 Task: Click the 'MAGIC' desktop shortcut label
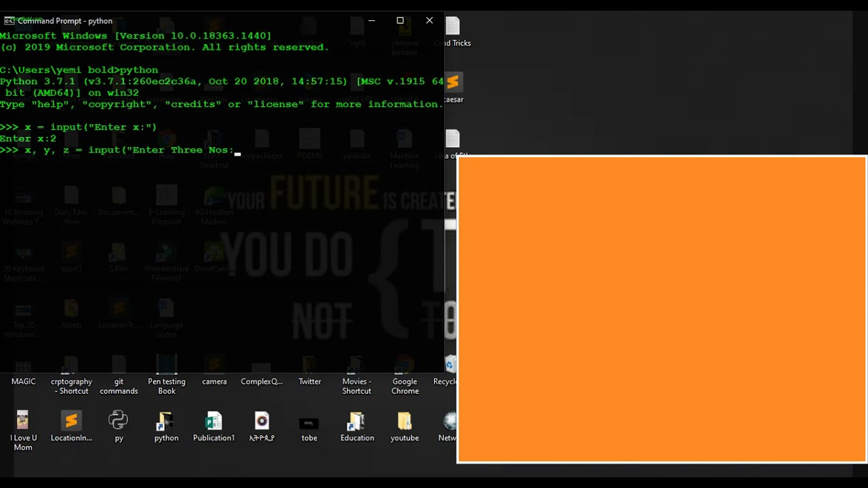tap(23, 382)
